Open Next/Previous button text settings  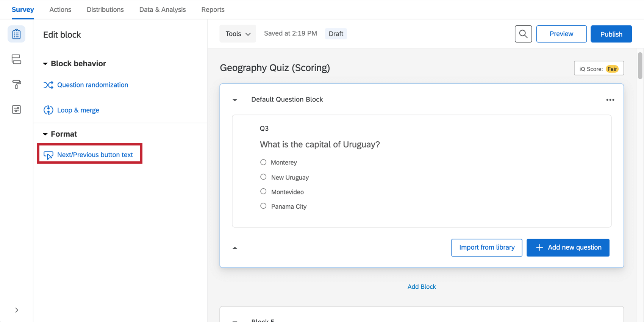(x=95, y=155)
